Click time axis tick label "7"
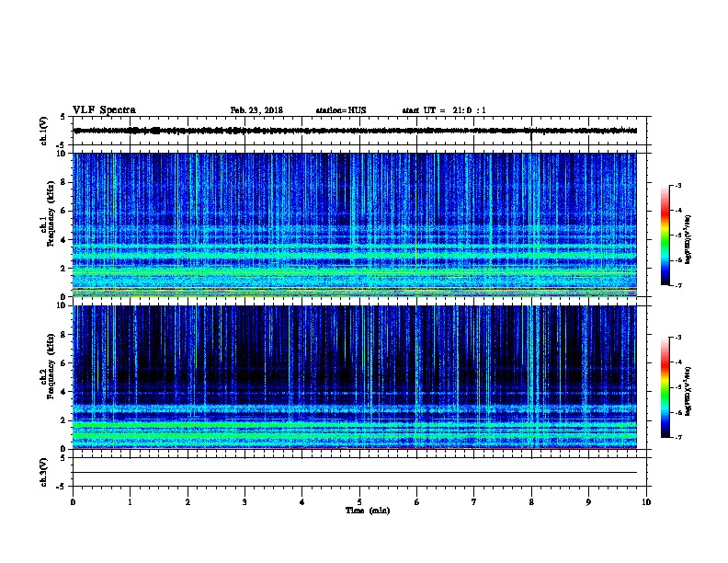 (474, 502)
